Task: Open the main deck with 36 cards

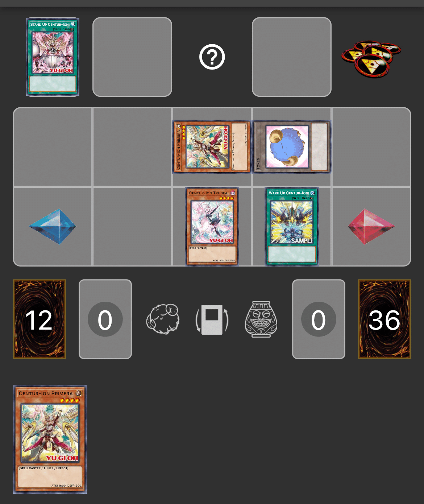Action: pos(384,319)
